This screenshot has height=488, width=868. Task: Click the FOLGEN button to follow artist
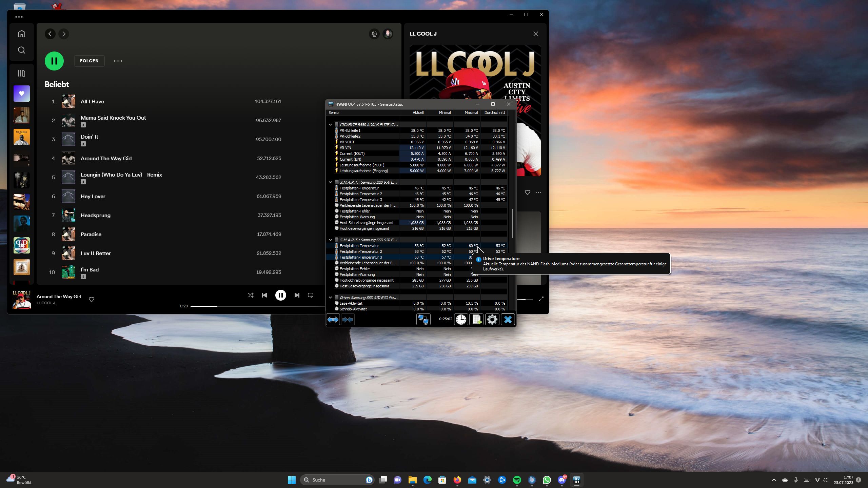click(89, 61)
